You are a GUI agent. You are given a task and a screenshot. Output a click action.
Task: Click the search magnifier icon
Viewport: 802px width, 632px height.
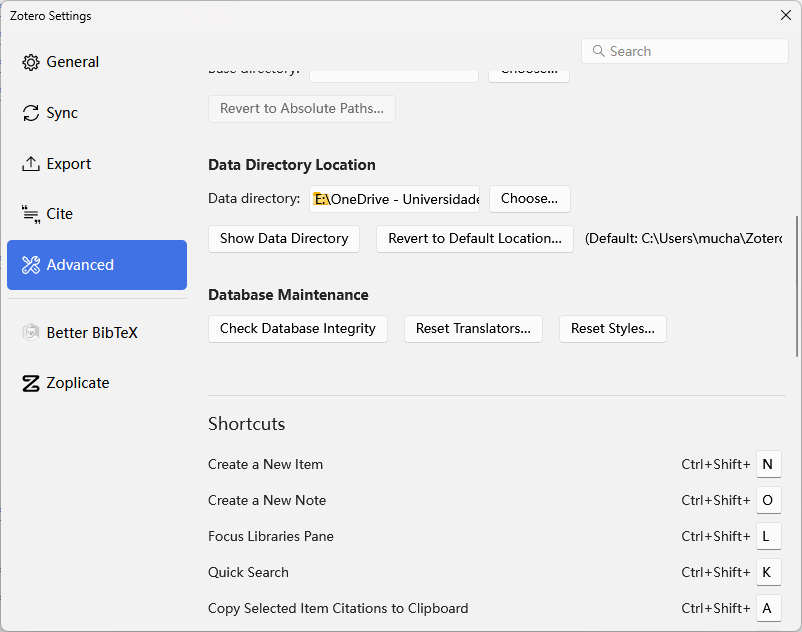pos(598,51)
